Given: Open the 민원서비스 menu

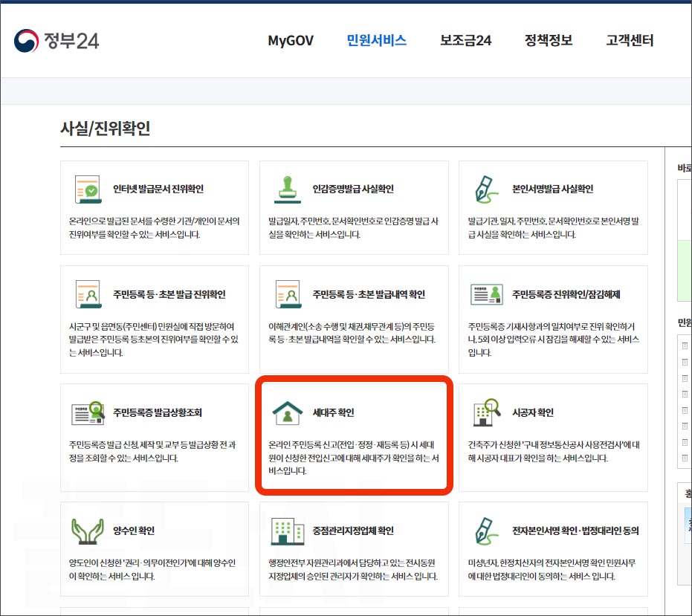Looking at the screenshot, I should 376,40.
